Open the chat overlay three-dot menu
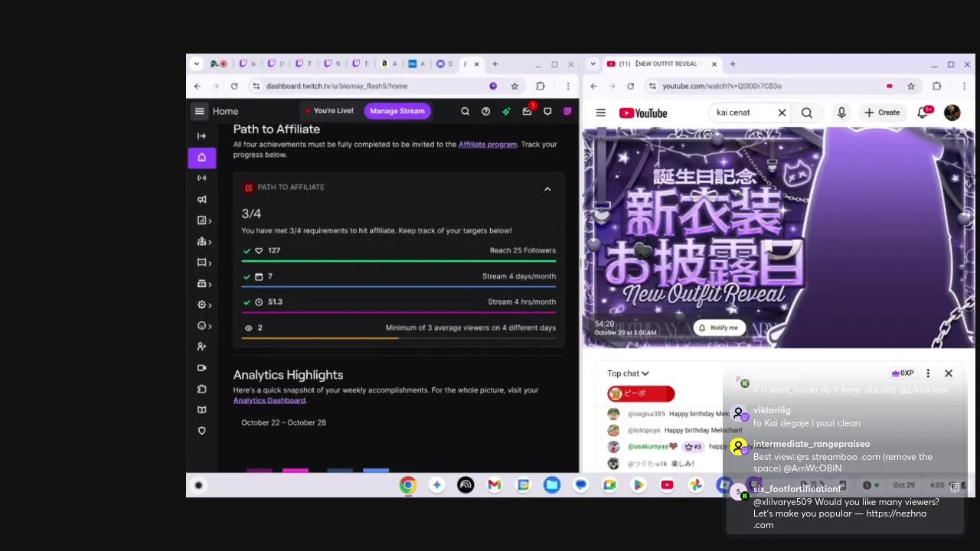This screenshot has width=980, height=551. 928,373
